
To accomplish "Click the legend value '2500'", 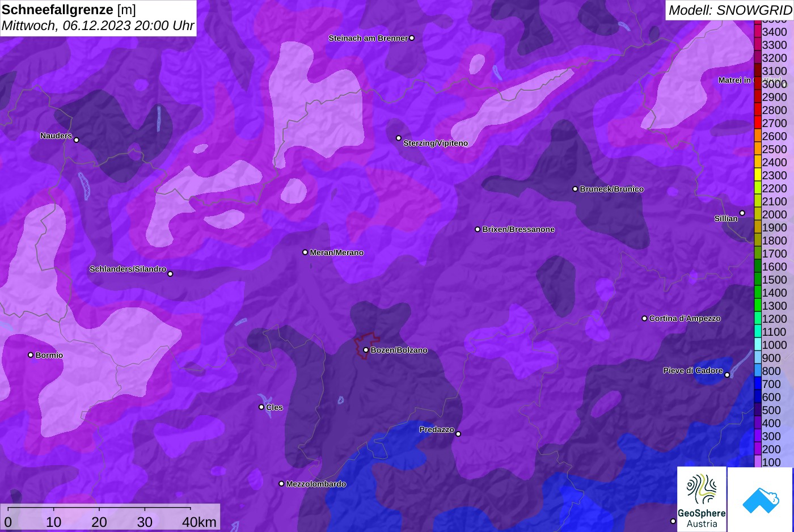I will (x=774, y=149).
